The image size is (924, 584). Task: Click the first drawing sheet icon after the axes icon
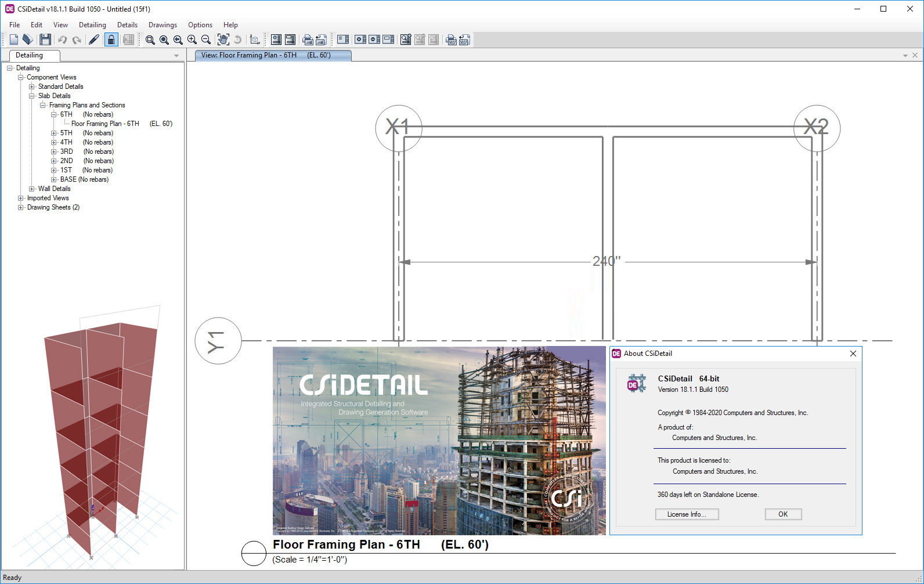pyautogui.click(x=276, y=39)
